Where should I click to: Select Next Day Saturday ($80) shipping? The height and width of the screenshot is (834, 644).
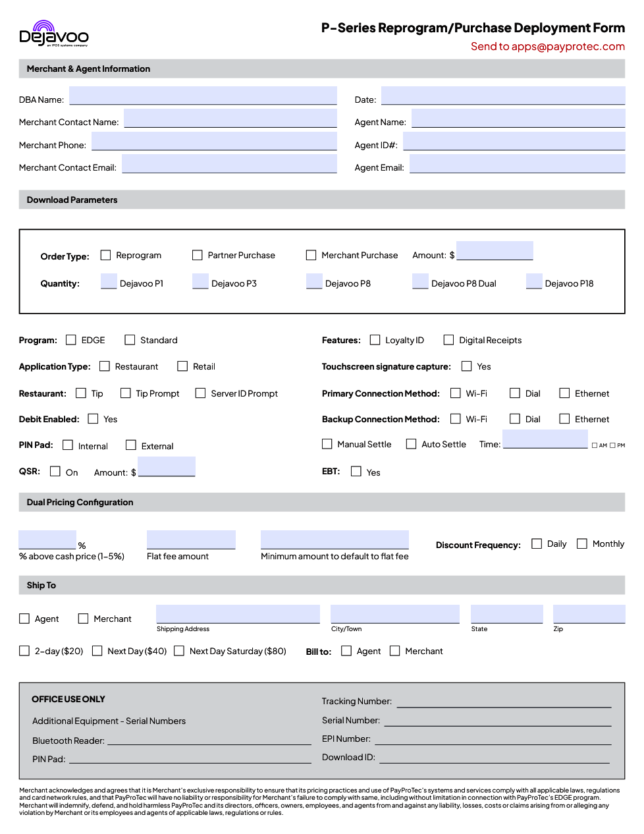pos(179,651)
